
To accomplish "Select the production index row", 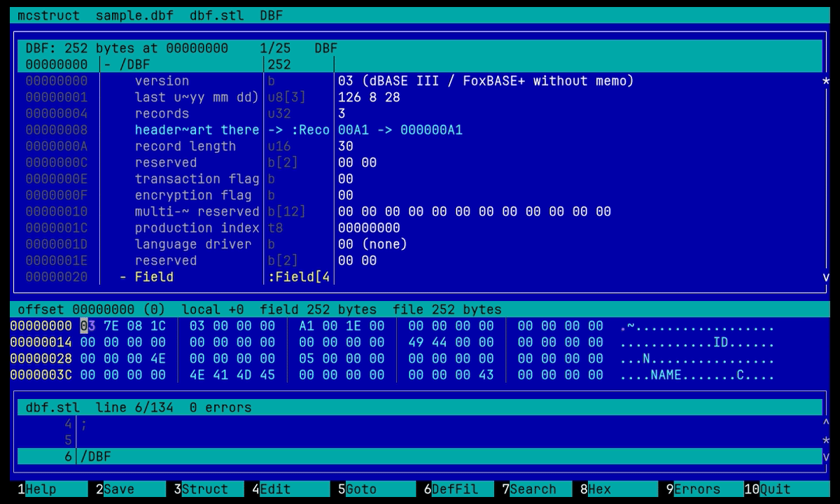I will click(419, 227).
